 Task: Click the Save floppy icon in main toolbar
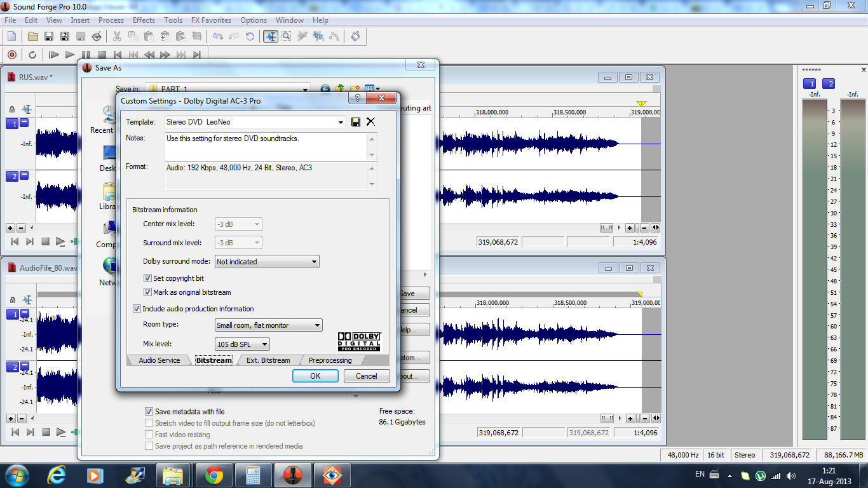pos(48,36)
